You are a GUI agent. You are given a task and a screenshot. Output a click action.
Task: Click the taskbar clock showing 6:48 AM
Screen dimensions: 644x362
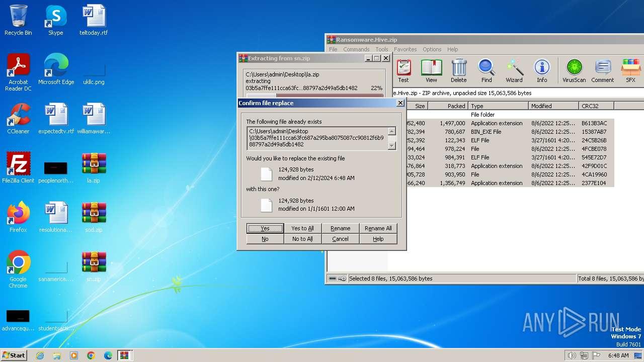(618, 355)
